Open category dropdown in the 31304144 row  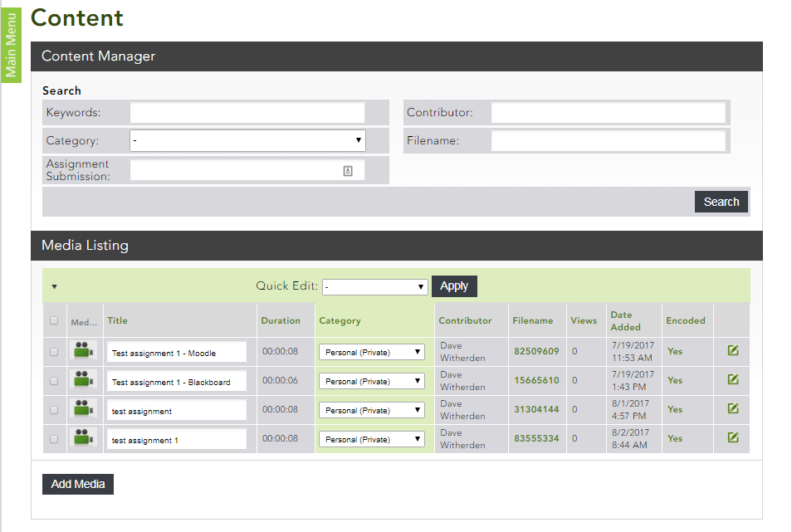372,410
